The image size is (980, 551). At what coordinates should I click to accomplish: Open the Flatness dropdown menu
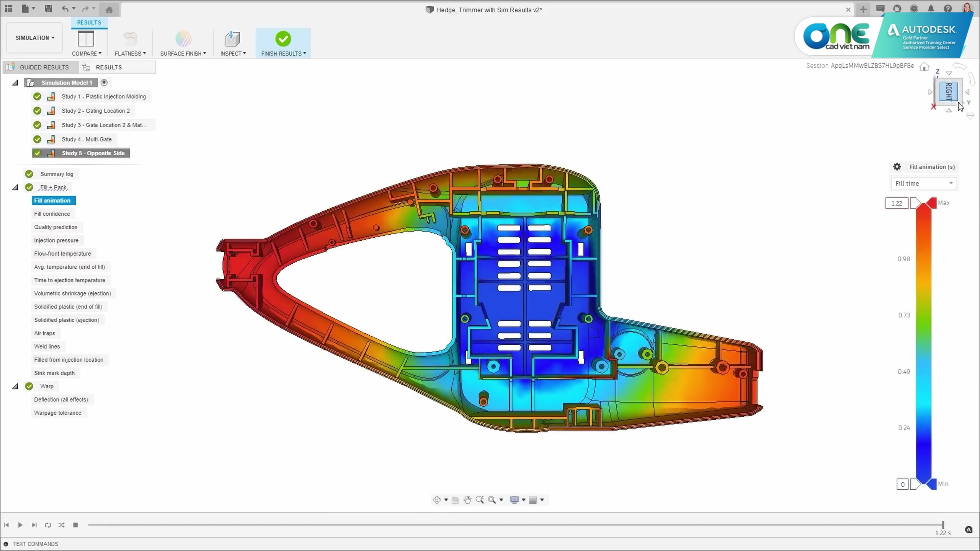pyautogui.click(x=130, y=54)
